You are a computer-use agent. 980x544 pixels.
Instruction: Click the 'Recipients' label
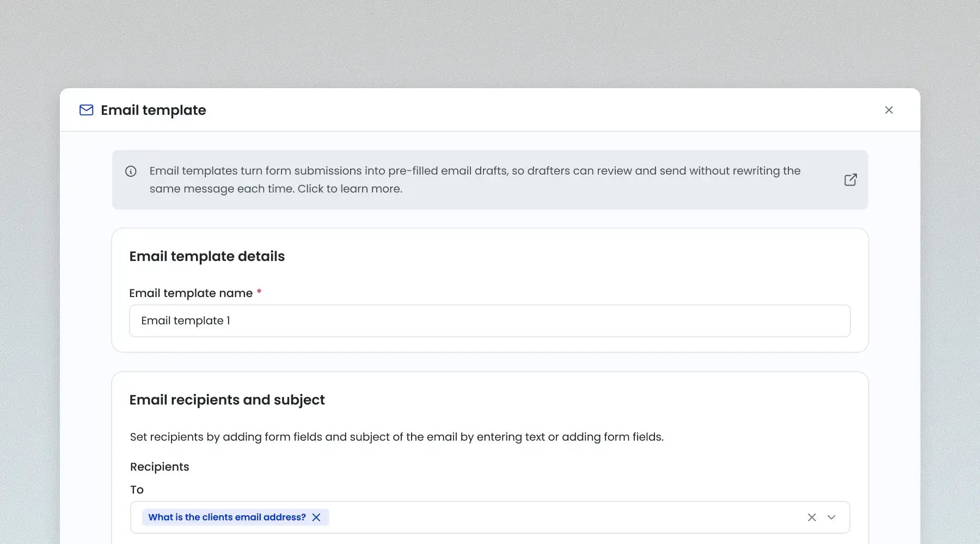pyautogui.click(x=160, y=467)
